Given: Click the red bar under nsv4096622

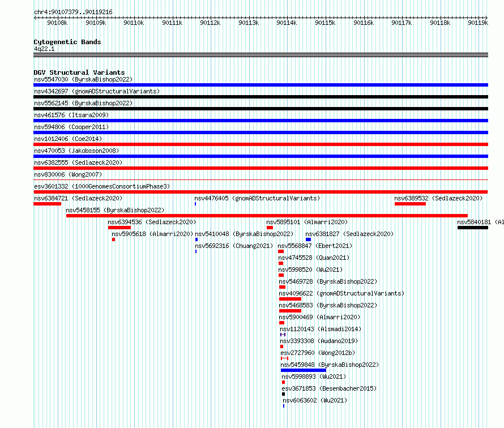Looking at the screenshot, I should coord(291,299).
